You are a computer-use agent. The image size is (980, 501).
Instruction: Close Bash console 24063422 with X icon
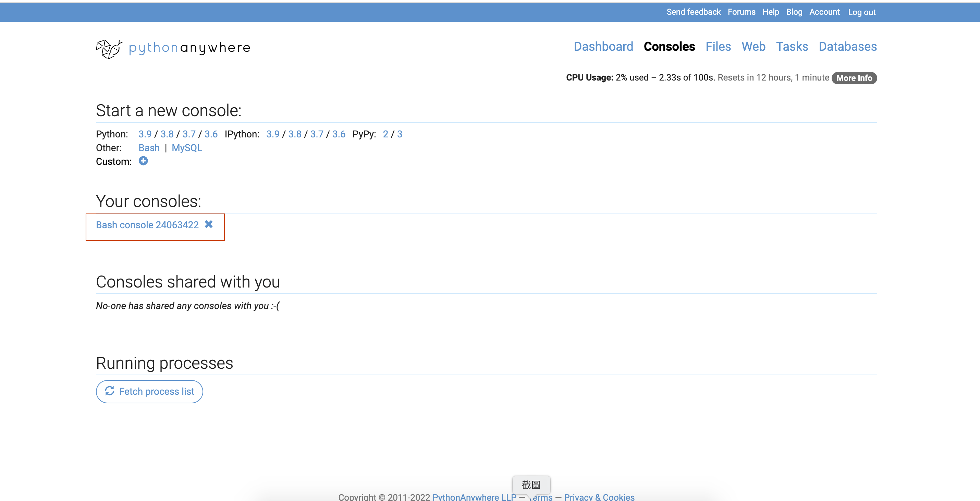(208, 224)
